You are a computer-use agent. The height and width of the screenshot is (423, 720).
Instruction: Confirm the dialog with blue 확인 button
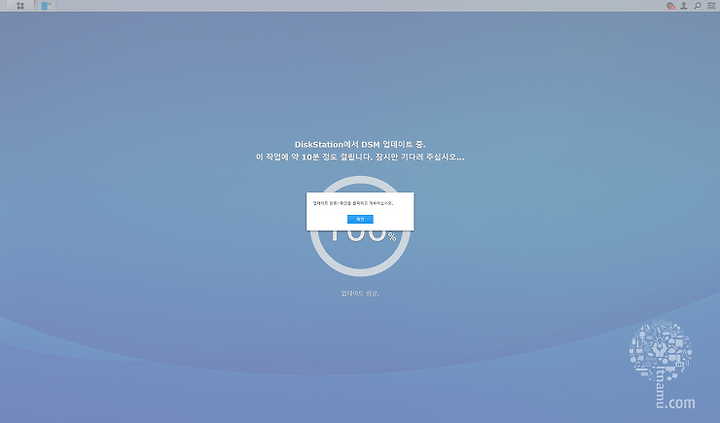point(360,220)
